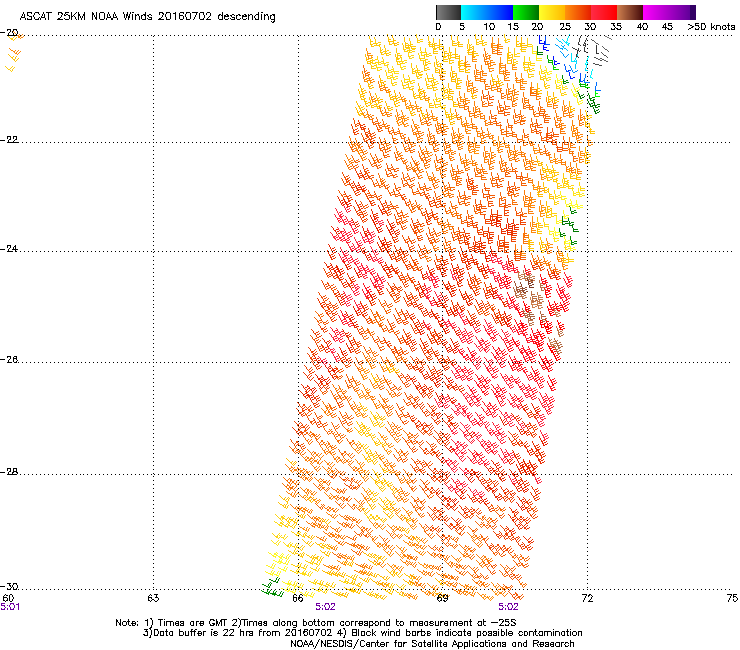Click the -24 latitude axis label
Viewport: 740px width, 650px height.
[9, 249]
